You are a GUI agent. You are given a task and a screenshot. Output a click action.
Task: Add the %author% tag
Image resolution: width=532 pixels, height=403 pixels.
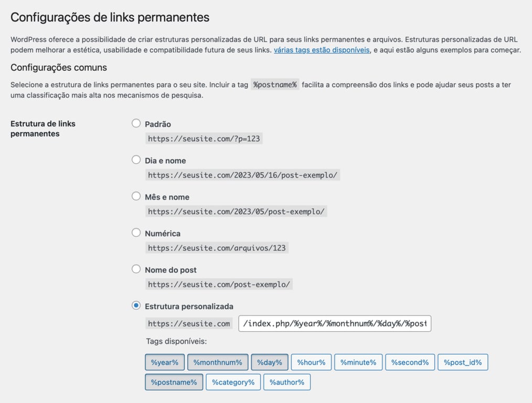coord(287,382)
